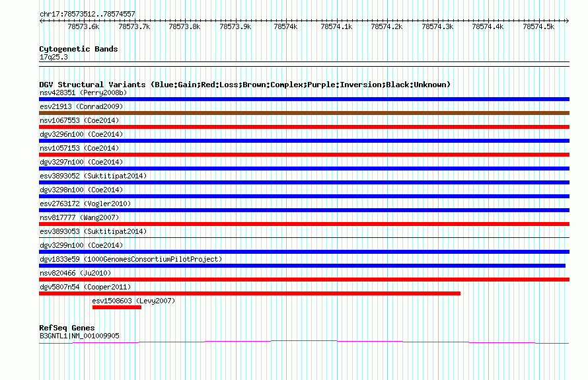588x380 pixels.
Task: Click the RefSeq Genes track title
Action: (67, 328)
